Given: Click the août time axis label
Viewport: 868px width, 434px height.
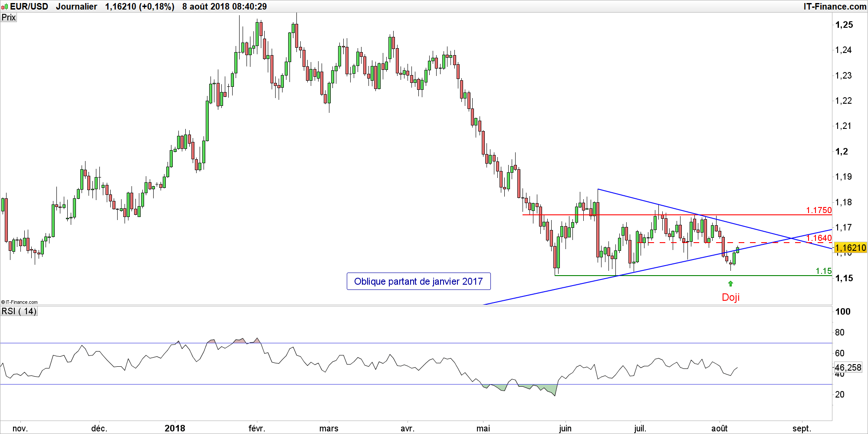Looking at the screenshot, I should [719, 428].
